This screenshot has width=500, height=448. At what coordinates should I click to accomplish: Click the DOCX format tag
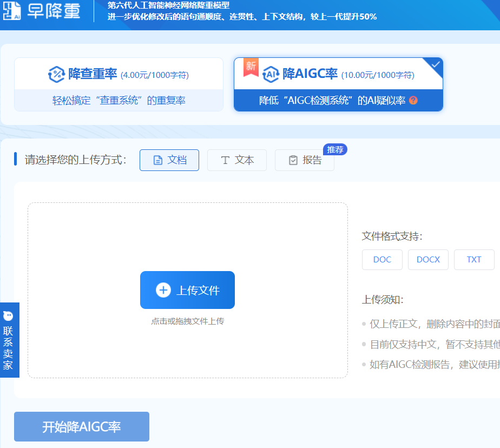428,260
